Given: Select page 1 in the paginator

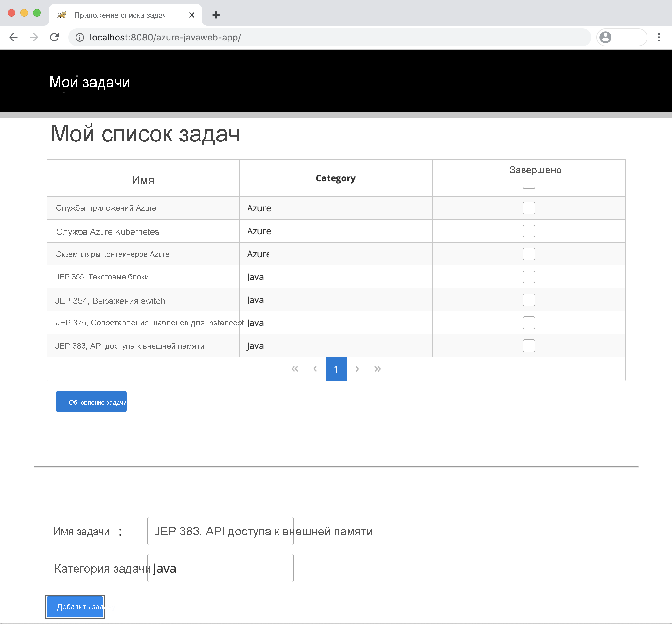Looking at the screenshot, I should click(x=336, y=369).
